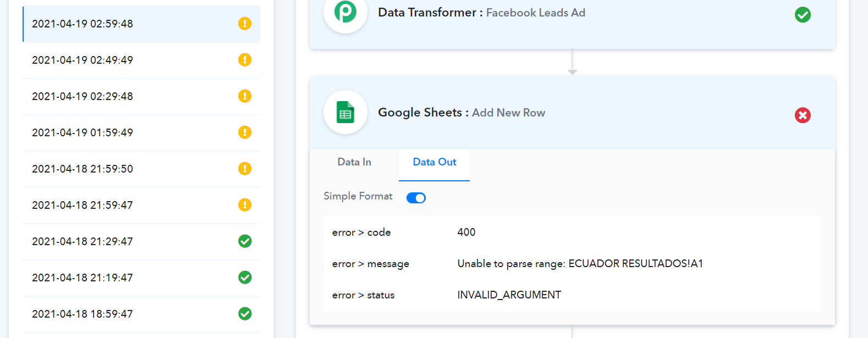Click the Google Sheets app icon
Image resolution: width=868 pixels, height=338 pixels.
click(x=345, y=113)
